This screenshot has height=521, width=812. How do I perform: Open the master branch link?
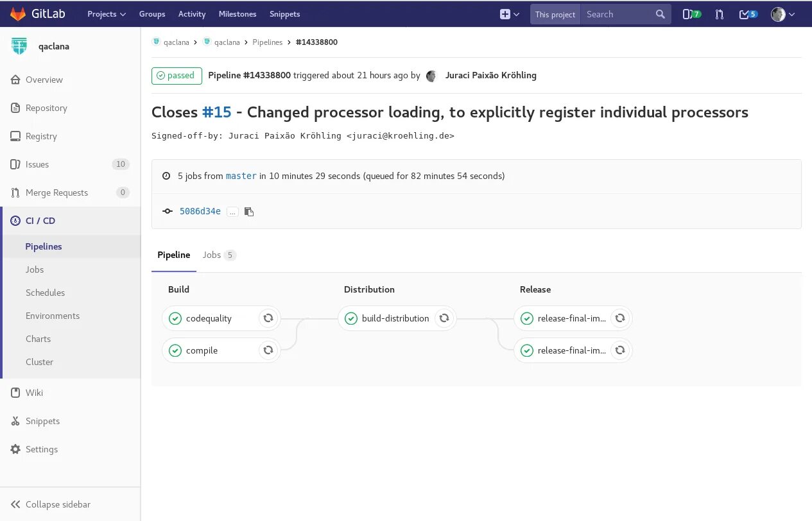click(x=241, y=176)
